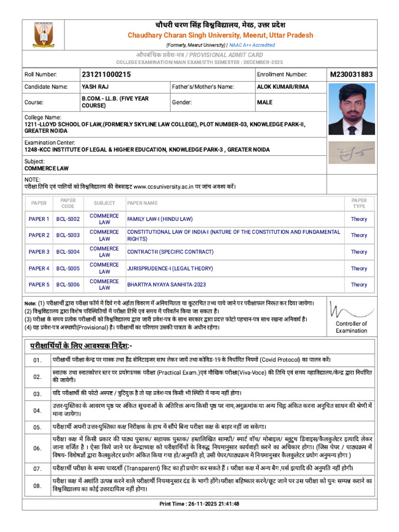Click the PAPER TYPE column header
399x532 pixels.
click(x=359, y=203)
